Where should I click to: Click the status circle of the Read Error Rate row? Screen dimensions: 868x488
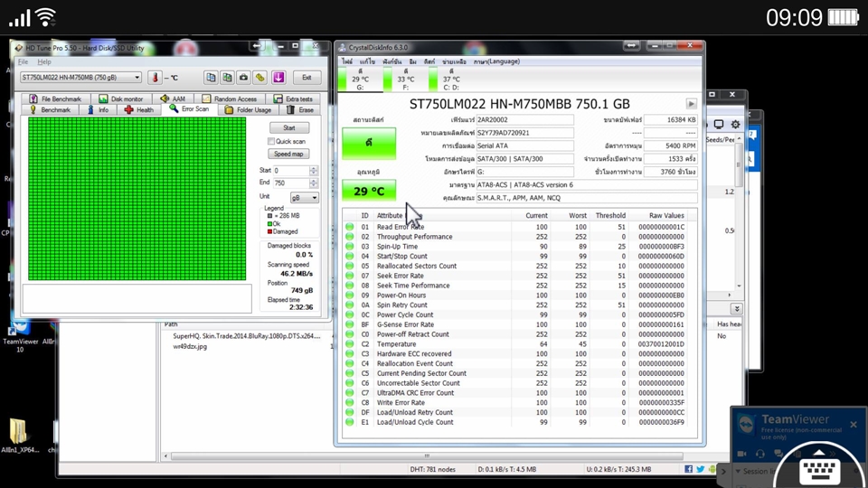tap(349, 227)
